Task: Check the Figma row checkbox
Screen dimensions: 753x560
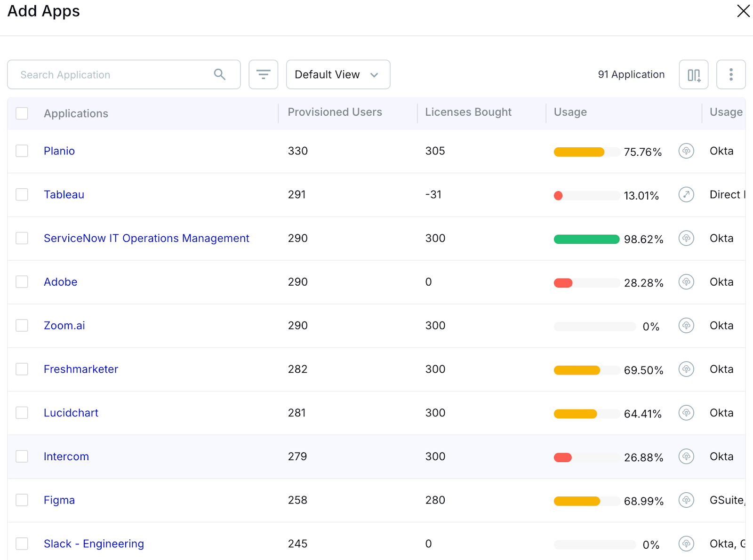Action: [22, 500]
